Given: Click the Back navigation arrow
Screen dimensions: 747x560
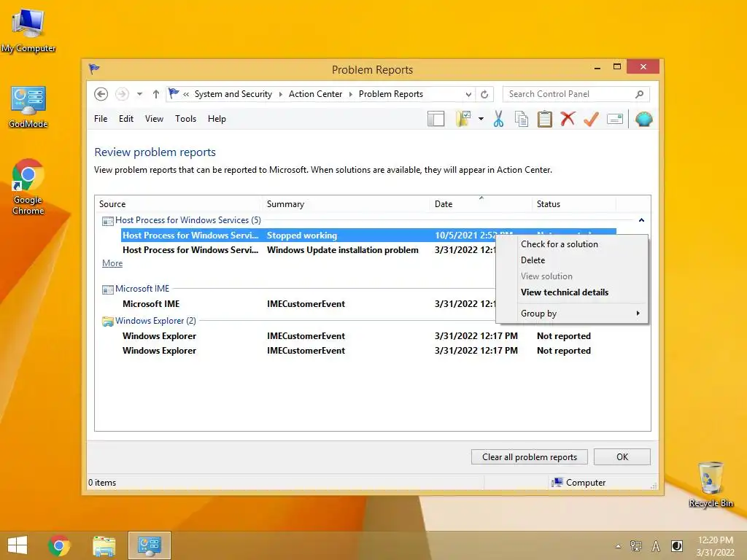Looking at the screenshot, I should [x=101, y=94].
